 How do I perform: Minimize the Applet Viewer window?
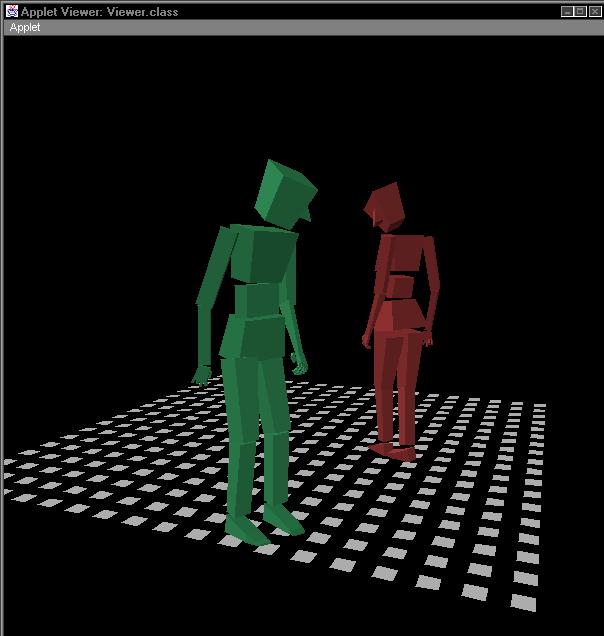[x=567, y=11]
